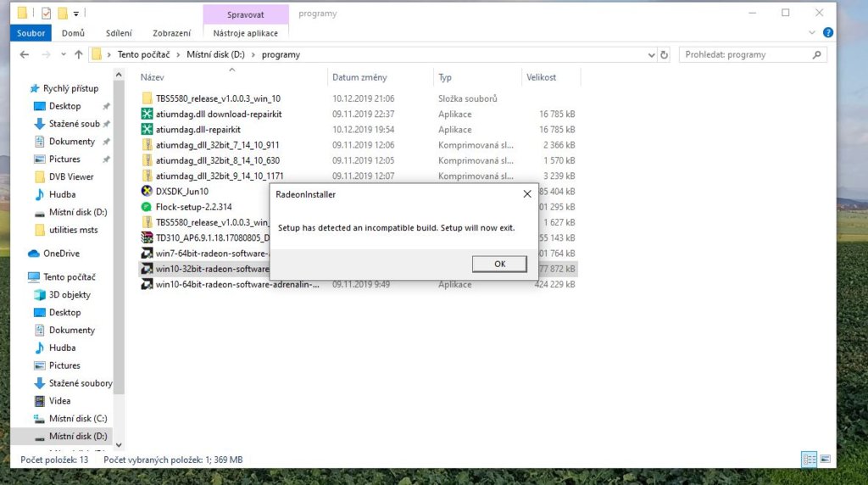Screen dimensions: 868x485
Task: Select atiumdag.dll-repairkit application icon
Action: (x=147, y=130)
